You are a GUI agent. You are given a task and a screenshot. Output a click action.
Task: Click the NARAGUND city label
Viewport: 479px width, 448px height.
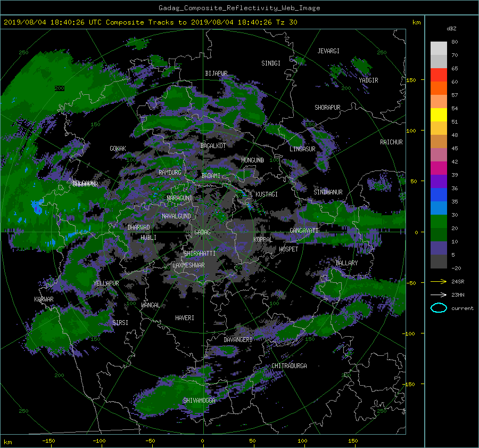click(180, 198)
